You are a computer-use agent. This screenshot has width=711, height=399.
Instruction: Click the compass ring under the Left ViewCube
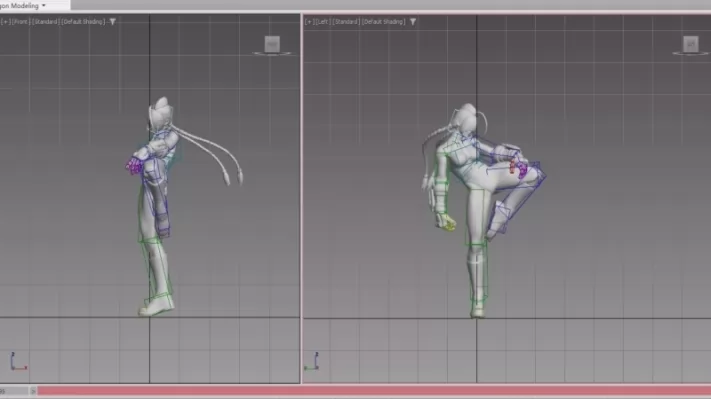point(691,54)
